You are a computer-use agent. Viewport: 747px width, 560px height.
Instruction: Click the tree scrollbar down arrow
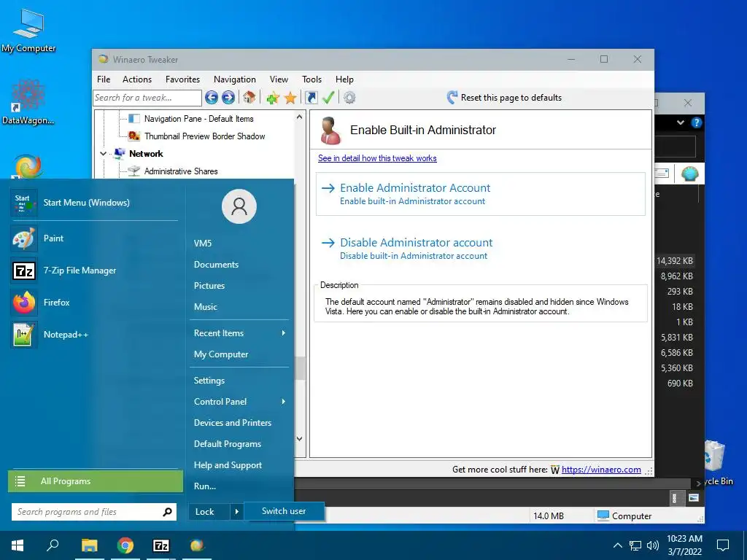coord(299,439)
